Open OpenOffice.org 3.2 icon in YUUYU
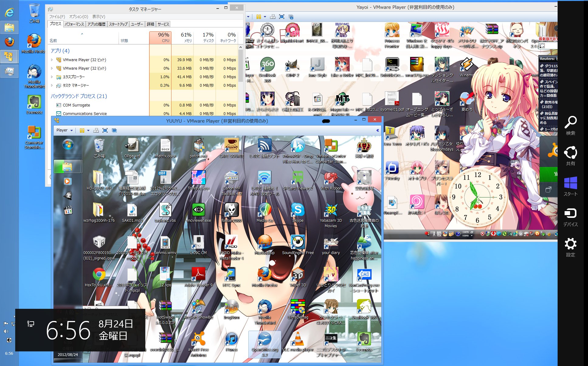588x366 pixels. point(265,344)
